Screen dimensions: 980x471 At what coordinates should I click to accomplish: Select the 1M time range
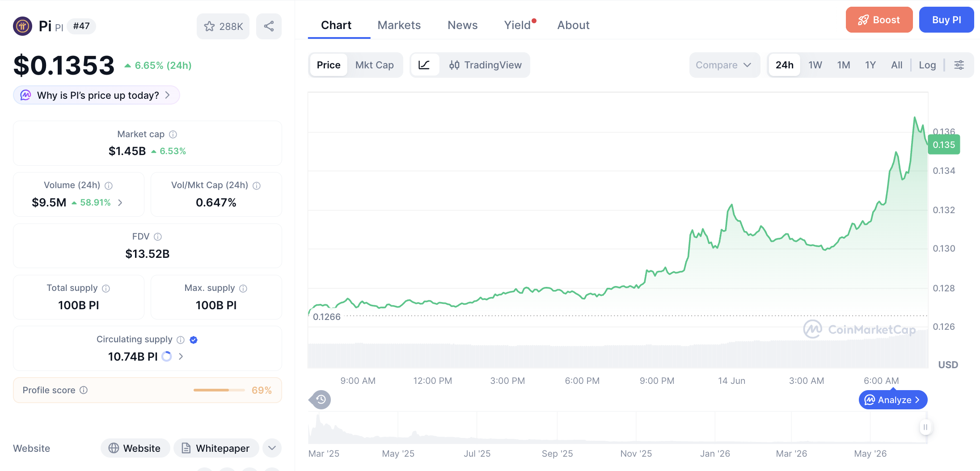click(844, 65)
